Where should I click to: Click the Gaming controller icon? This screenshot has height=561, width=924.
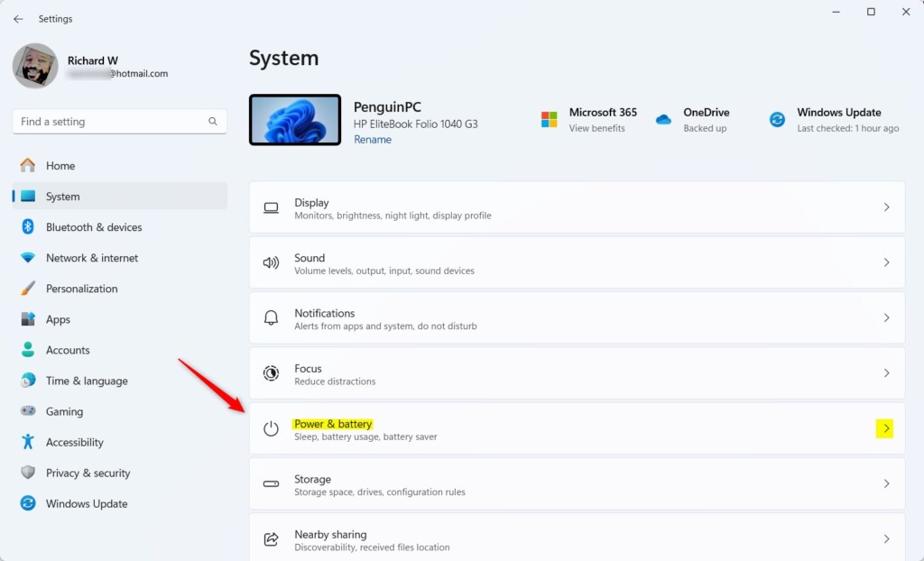pos(28,410)
